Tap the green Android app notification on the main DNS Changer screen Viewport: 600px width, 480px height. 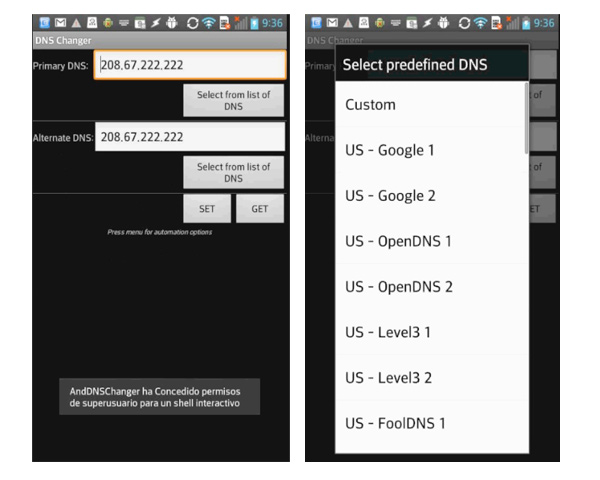point(108,23)
